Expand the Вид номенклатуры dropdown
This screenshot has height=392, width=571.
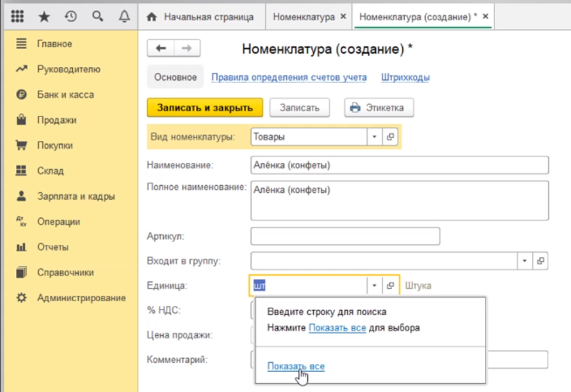click(375, 137)
